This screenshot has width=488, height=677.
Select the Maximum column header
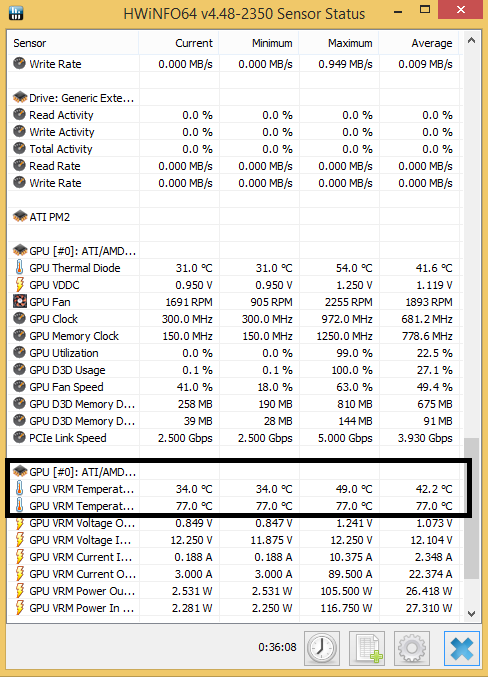point(339,43)
